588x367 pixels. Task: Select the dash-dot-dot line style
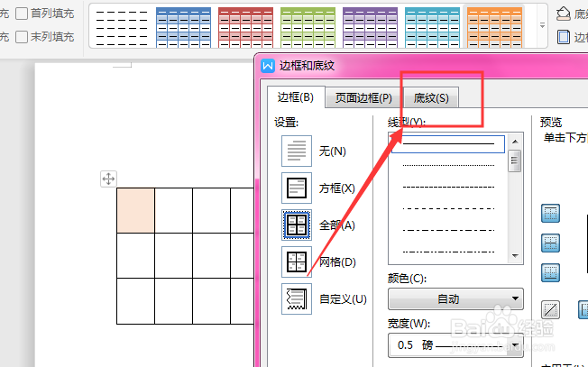448,252
